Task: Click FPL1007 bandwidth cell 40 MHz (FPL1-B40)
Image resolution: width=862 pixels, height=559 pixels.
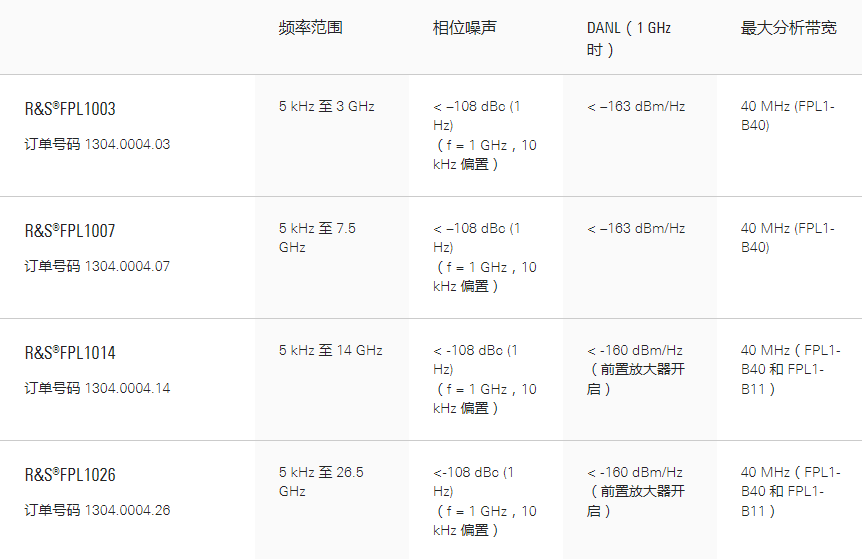Action: 787,237
